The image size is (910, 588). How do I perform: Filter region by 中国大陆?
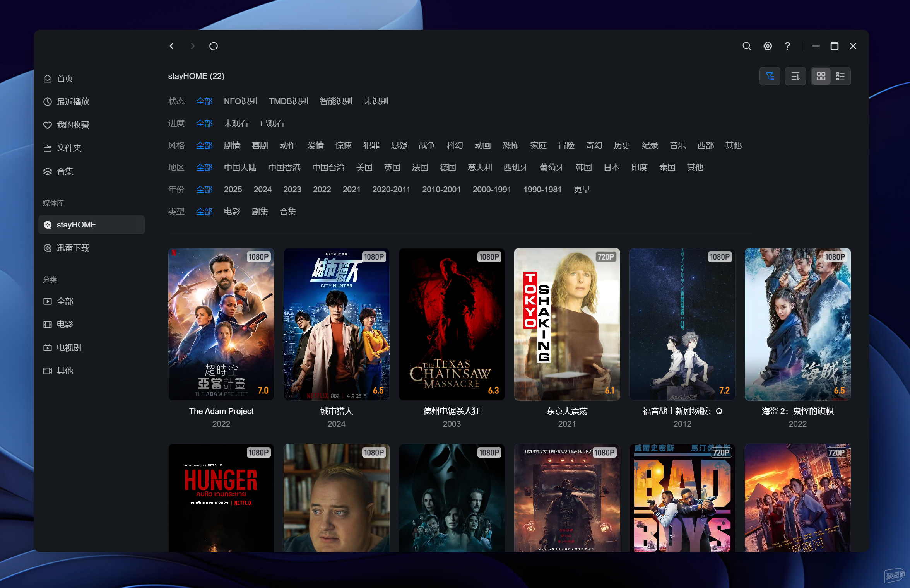pos(240,168)
